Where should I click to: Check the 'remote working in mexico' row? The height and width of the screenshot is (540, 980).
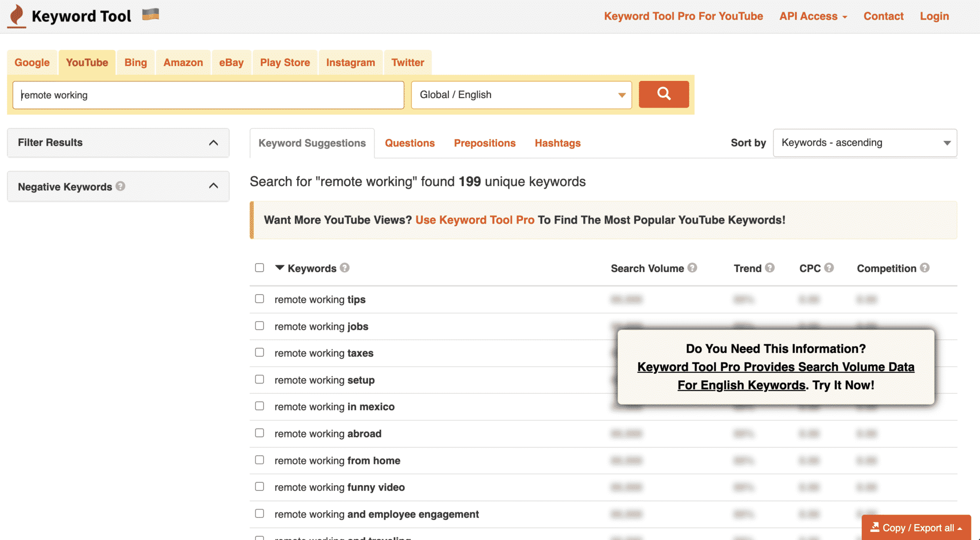(259, 406)
